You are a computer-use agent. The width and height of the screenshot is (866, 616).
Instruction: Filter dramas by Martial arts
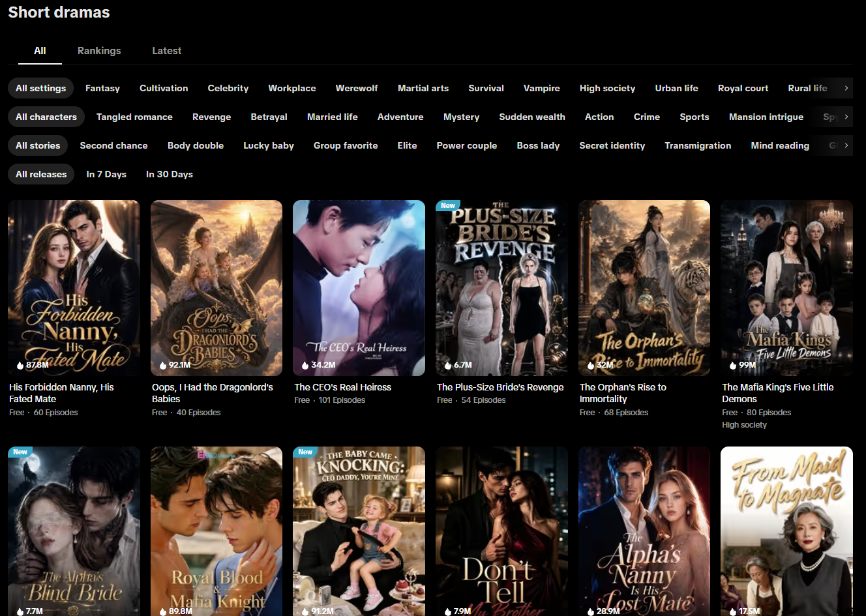pos(423,88)
